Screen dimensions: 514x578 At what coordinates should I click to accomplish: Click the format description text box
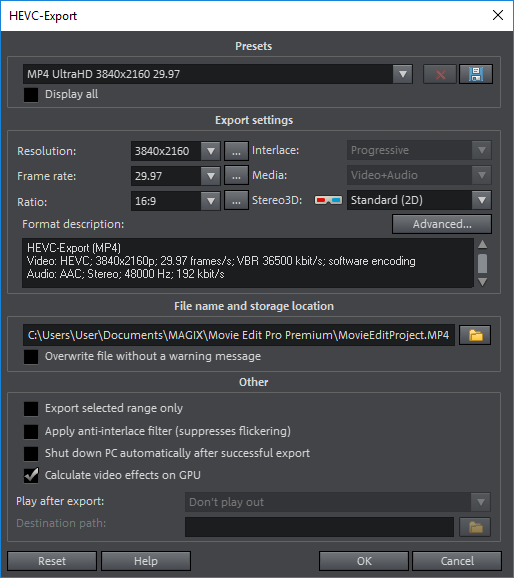pyautogui.click(x=248, y=263)
